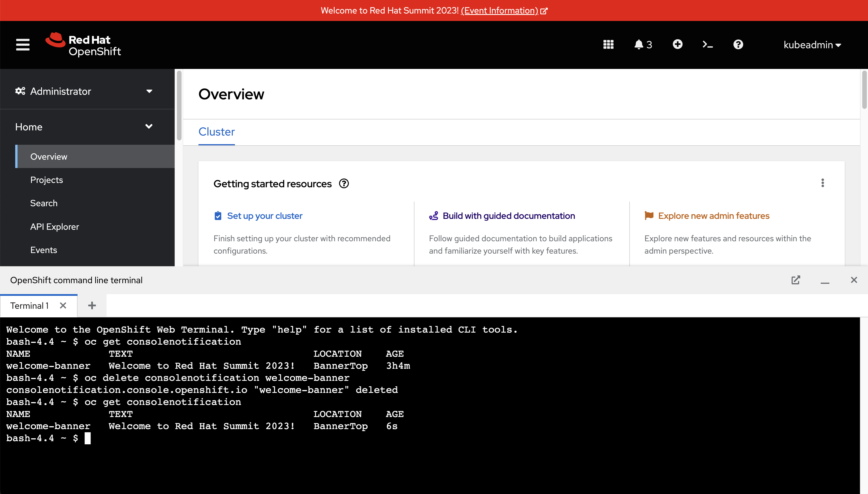
Task: Close the Terminal 1 tab
Action: tap(63, 306)
